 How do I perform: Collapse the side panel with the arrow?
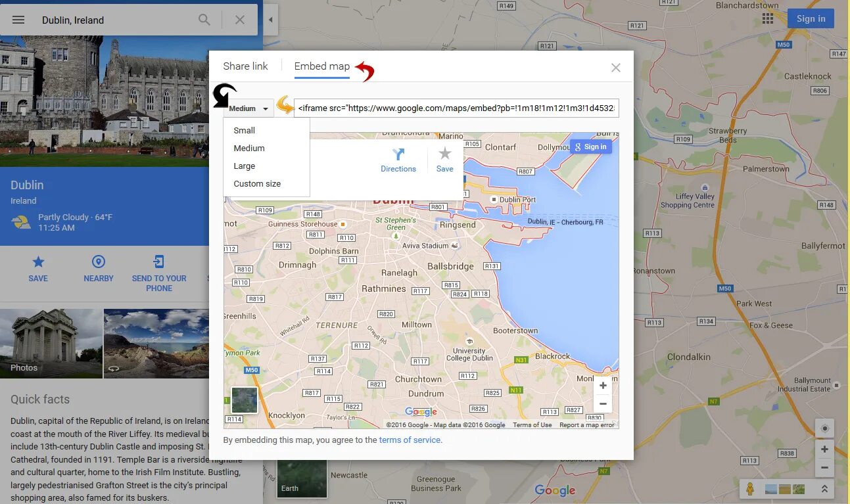coord(270,20)
